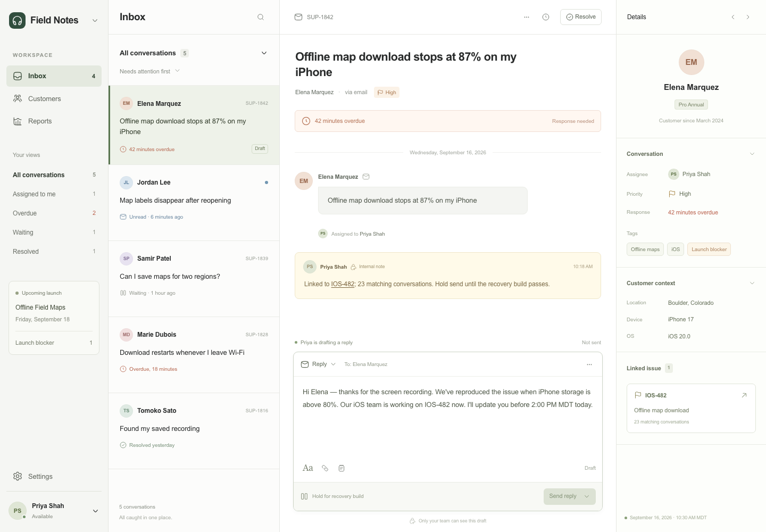Open Samir Patel's conversation about two regions
This screenshot has width=766, height=532.
[x=194, y=279]
